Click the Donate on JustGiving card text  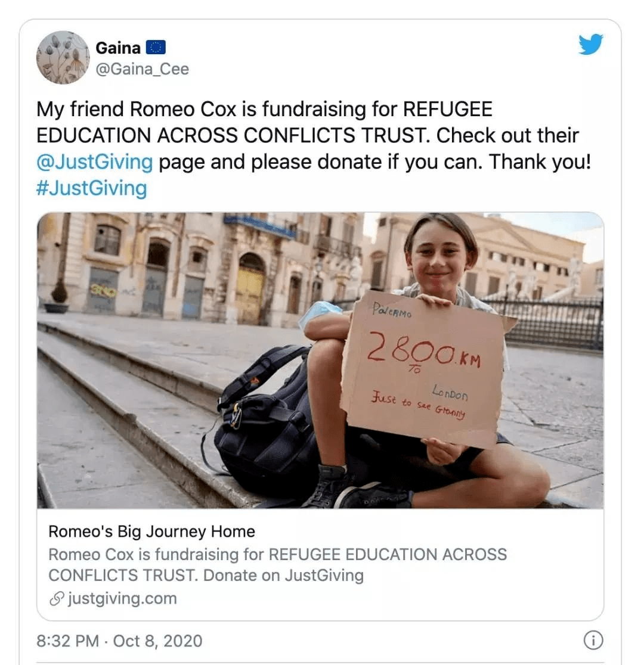click(283, 576)
